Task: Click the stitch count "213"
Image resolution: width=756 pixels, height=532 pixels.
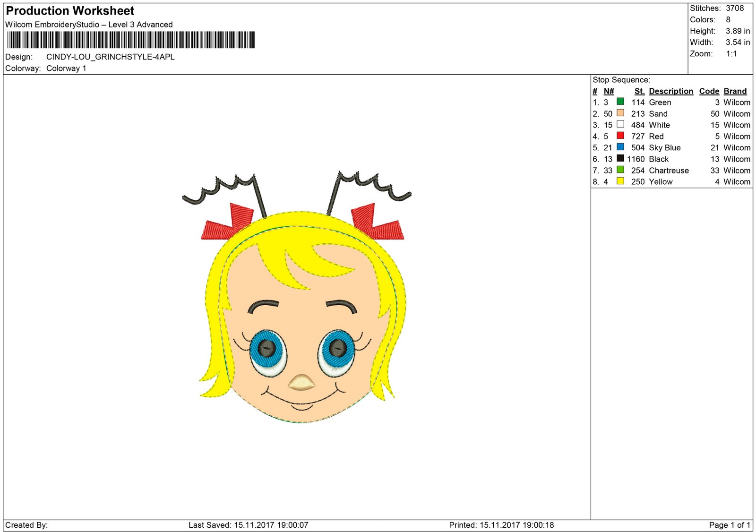Action: click(638, 114)
